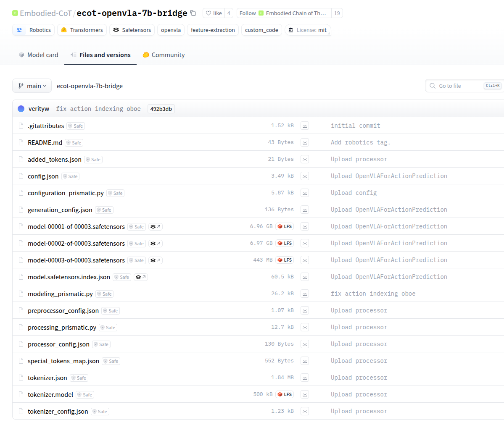Download processing_prismatic.py
Viewport: 504px width, 425px height.
click(x=305, y=327)
